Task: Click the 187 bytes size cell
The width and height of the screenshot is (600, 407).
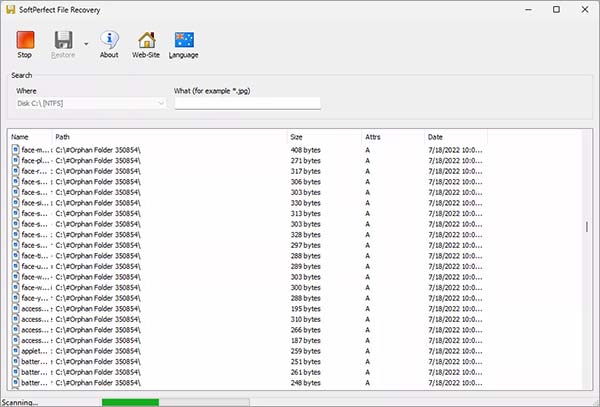Action: (x=305, y=340)
